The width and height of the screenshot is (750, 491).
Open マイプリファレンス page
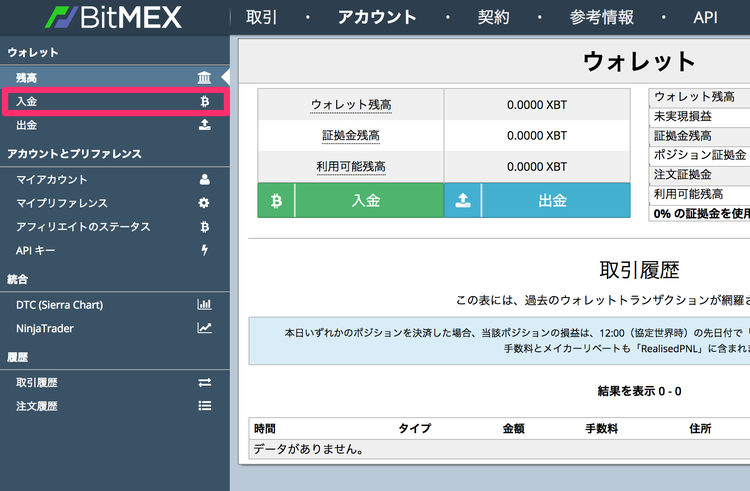(x=115, y=203)
